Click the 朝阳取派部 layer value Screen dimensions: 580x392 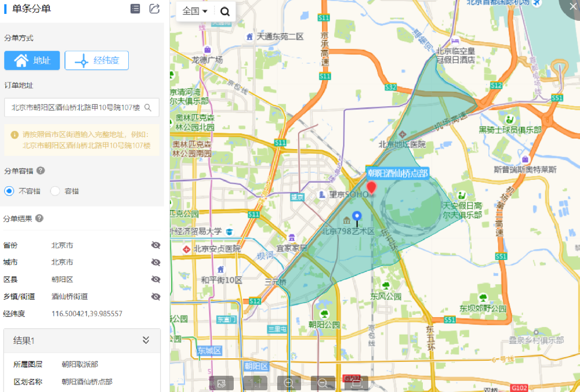point(80,364)
